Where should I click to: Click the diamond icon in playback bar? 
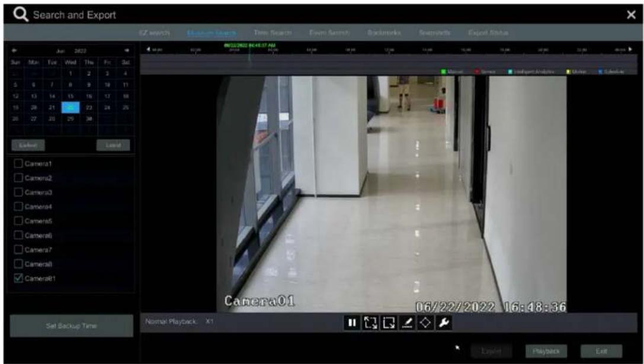[x=425, y=323]
